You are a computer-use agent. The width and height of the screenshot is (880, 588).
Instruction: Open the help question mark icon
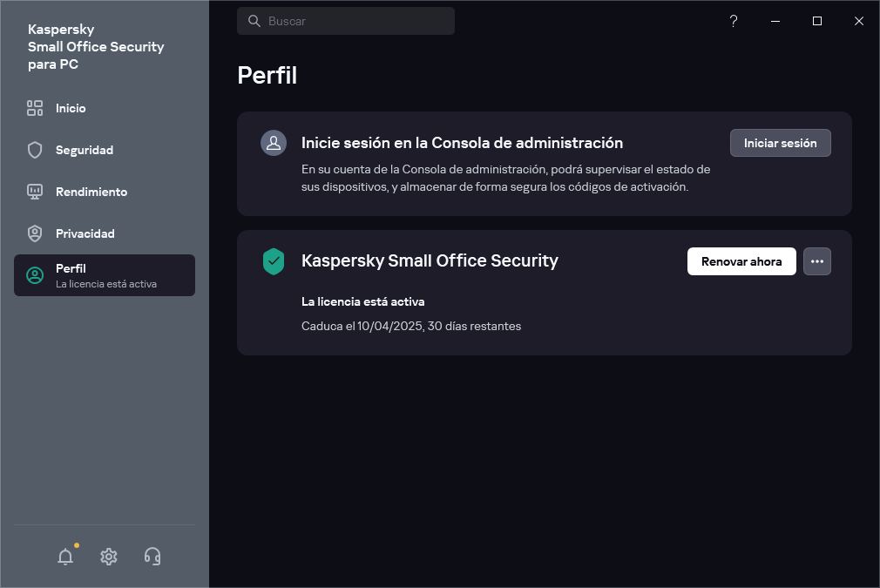click(733, 21)
